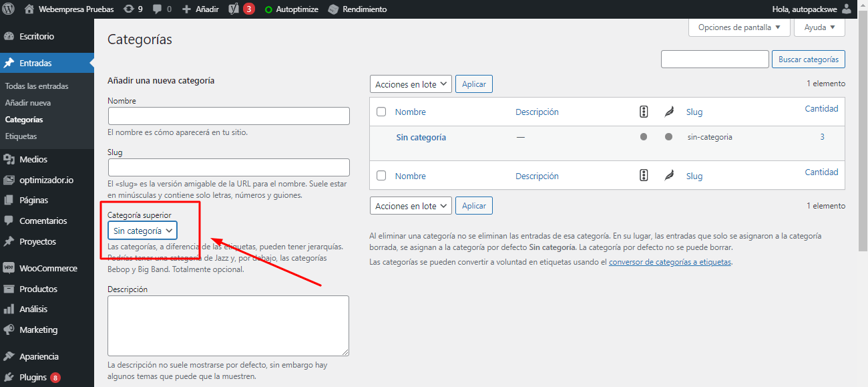Open the Categoría superior dropdown

point(142,230)
